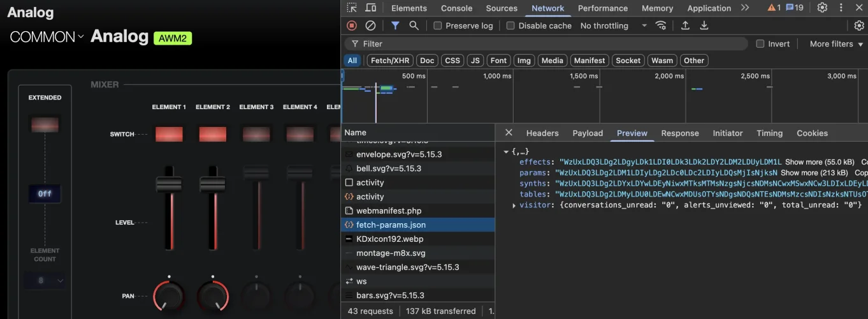Click the stop recording network log icon
This screenshot has height=319, width=868.
352,26
